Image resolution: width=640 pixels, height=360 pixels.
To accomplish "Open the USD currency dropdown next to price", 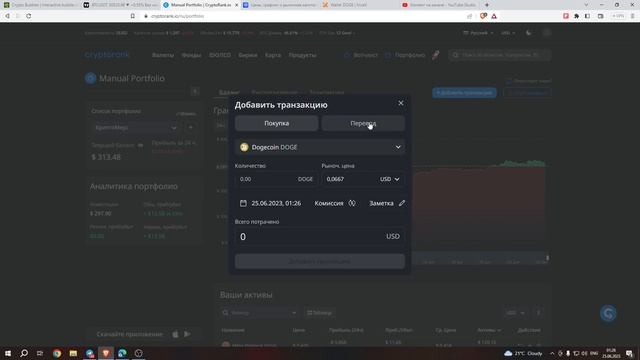I will tap(390, 179).
